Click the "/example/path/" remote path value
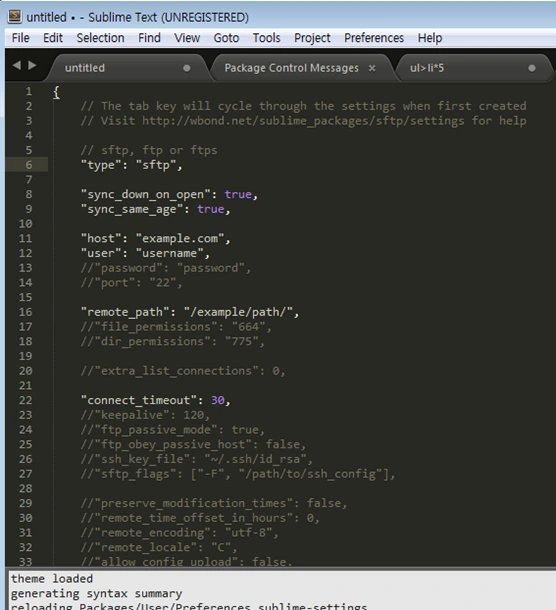556x610 pixels. point(238,312)
